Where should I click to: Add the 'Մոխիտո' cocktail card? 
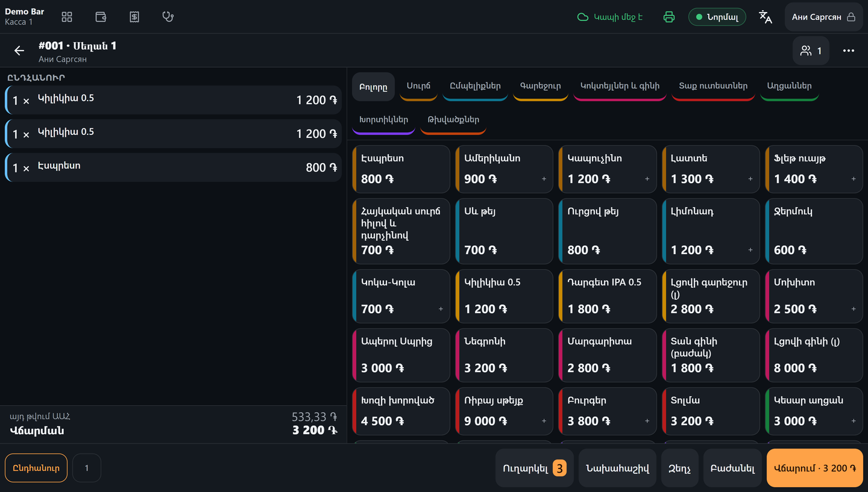pos(814,296)
